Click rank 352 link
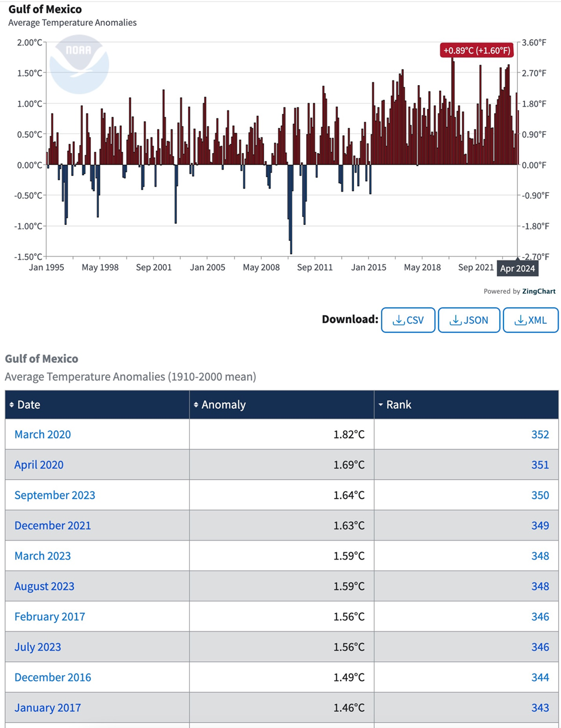 click(x=540, y=434)
